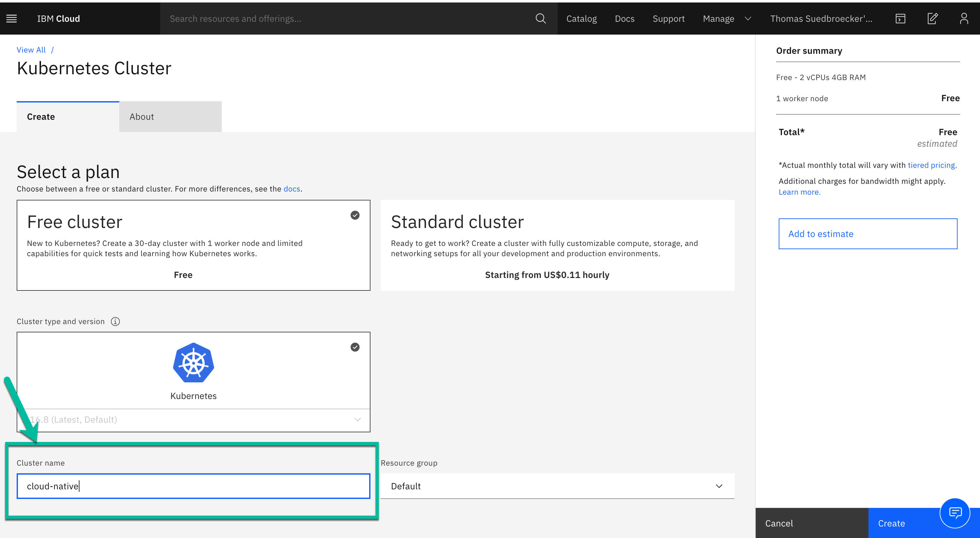
Task: Open the user profile icon
Action: [x=964, y=19]
